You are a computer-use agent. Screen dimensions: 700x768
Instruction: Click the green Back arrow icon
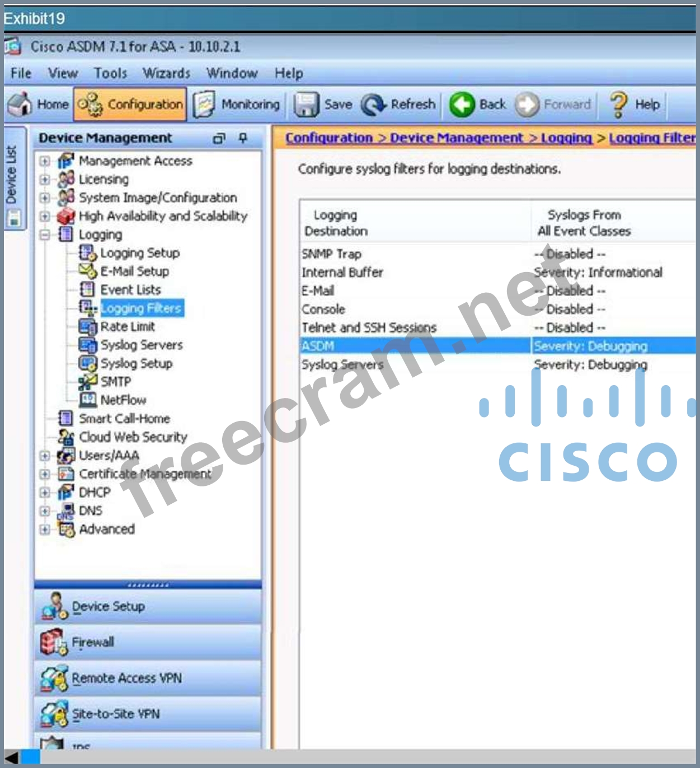coord(462,105)
